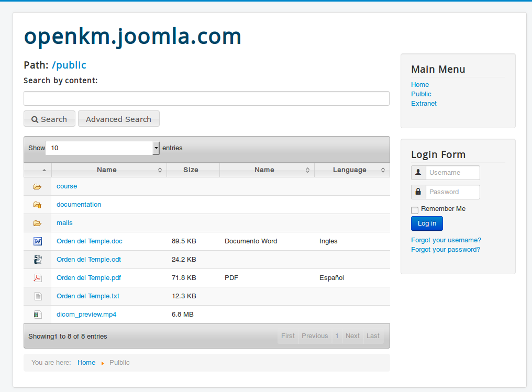Image resolution: width=532 pixels, height=392 pixels.
Task: Click the 71.8 KB size cell
Action: point(184,278)
